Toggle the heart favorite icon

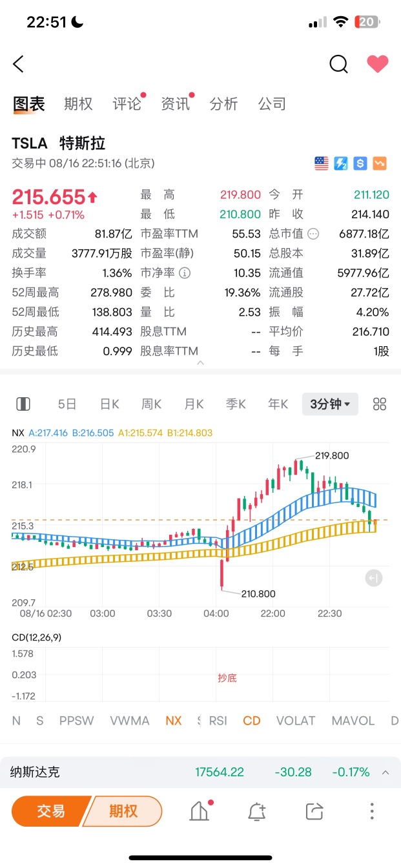click(x=378, y=64)
